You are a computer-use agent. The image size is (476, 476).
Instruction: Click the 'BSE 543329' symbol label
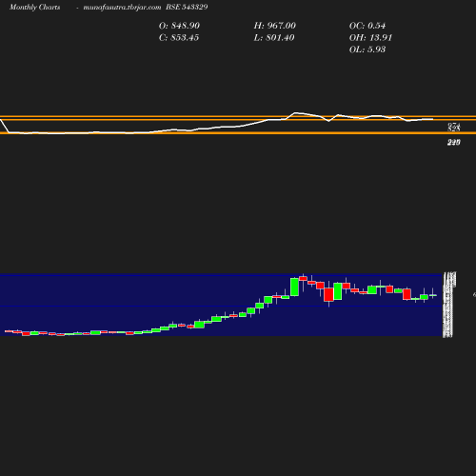pos(187,7)
